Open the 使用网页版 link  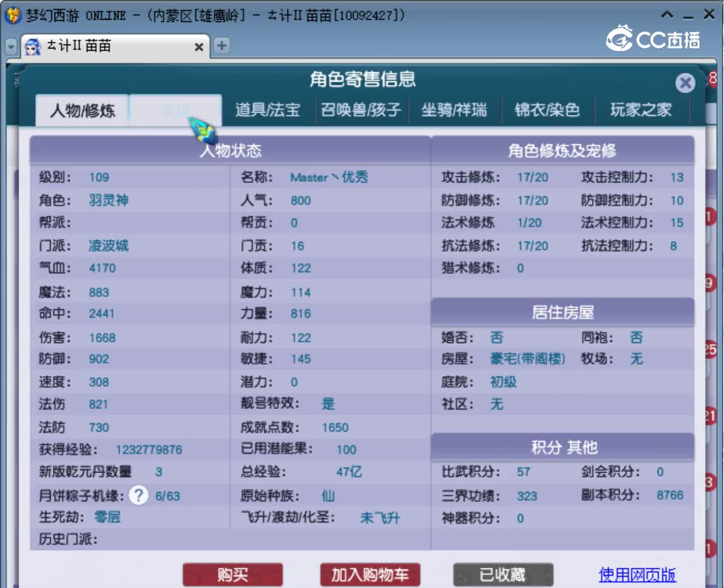click(637, 575)
